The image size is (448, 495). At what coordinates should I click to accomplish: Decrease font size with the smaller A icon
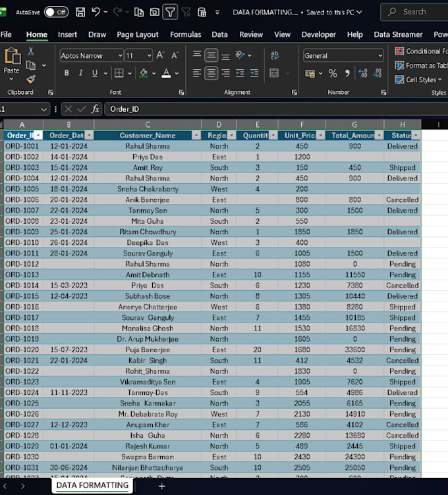click(175, 55)
